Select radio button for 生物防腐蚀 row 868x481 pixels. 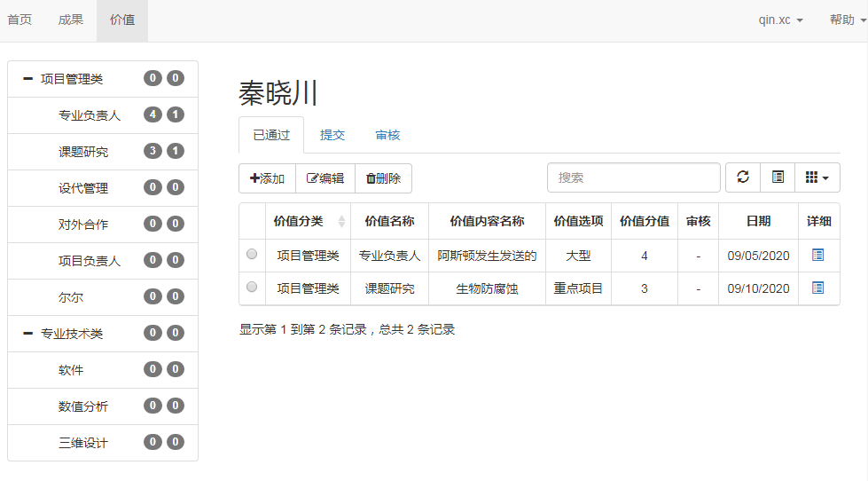point(252,288)
